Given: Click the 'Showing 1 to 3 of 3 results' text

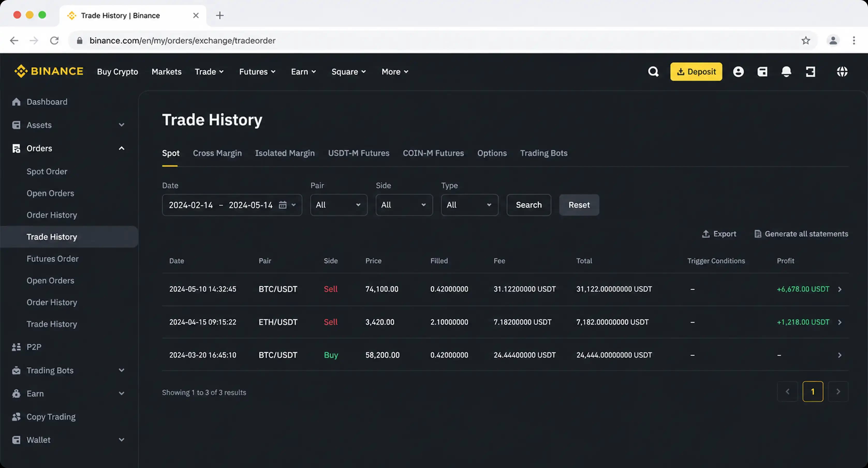Looking at the screenshot, I should pyautogui.click(x=204, y=392).
